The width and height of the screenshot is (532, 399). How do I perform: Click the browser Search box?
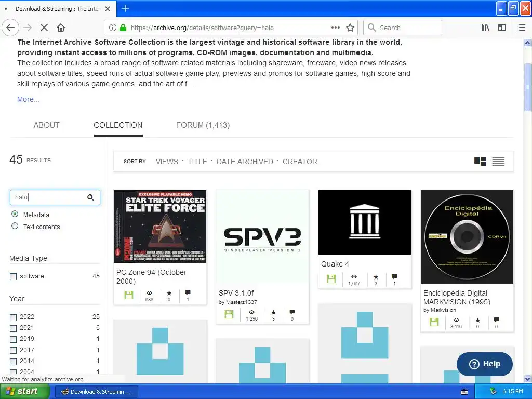(x=403, y=28)
